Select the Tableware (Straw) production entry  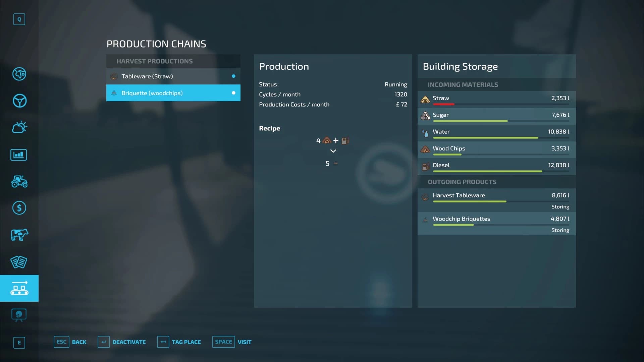pyautogui.click(x=173, y=76)
